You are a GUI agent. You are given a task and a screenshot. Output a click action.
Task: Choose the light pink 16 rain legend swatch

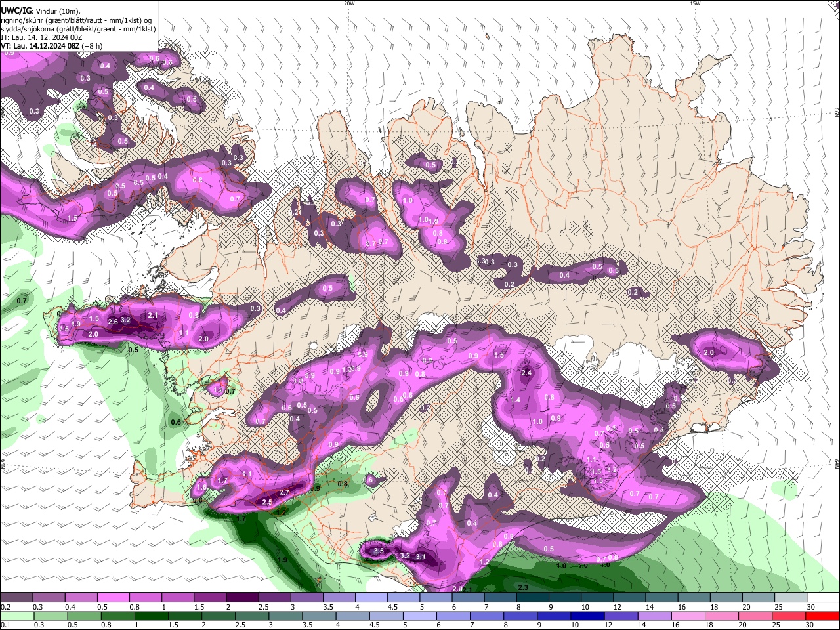point(689,616)
